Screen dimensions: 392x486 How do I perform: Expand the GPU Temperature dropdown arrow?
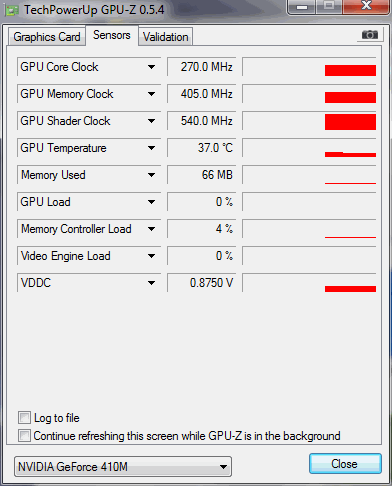(151, 148)
